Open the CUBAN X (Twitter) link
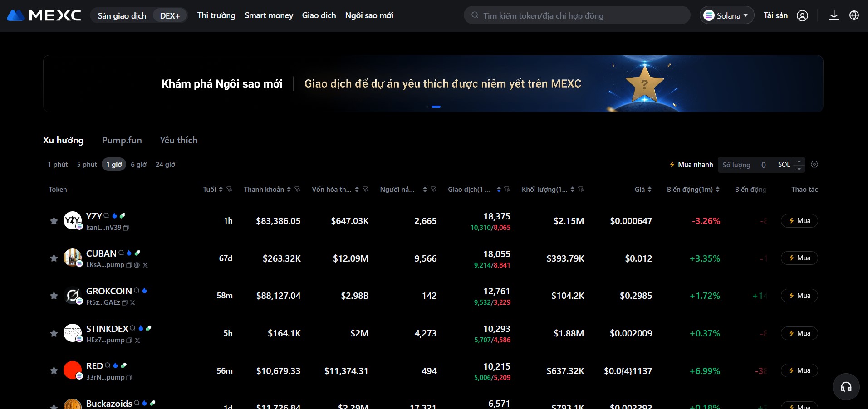This screenshot has height=409, width=868. tap(145, 265)
